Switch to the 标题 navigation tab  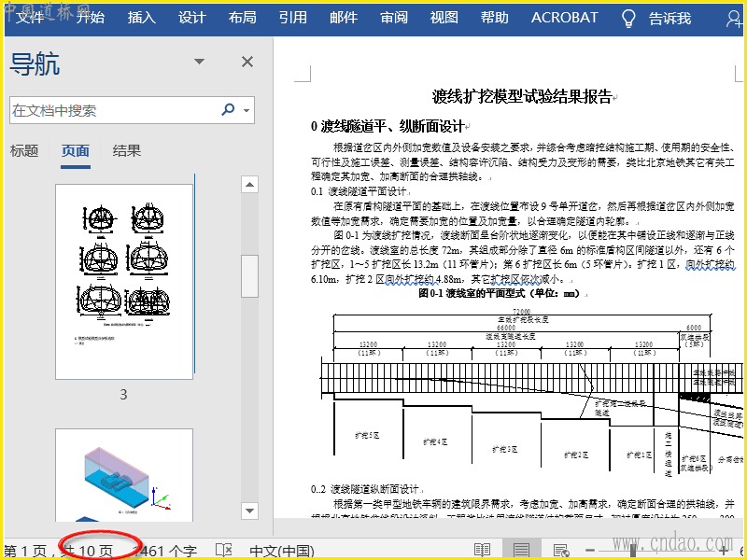tap(24, 151)
